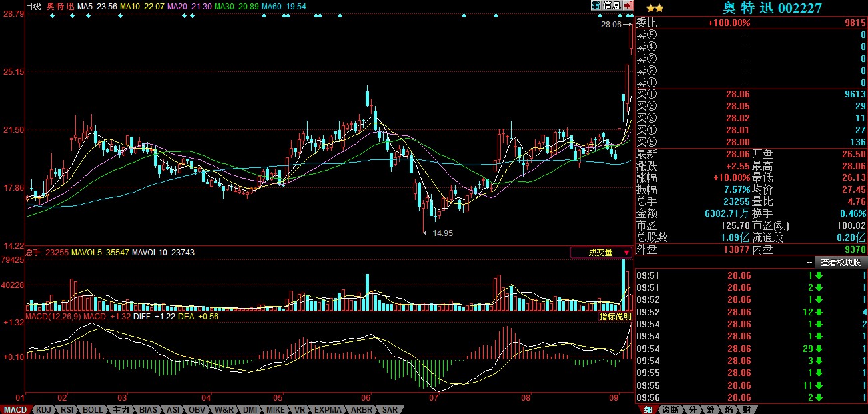Click the 指 indicator icon above chart

[x=596, y=5]
